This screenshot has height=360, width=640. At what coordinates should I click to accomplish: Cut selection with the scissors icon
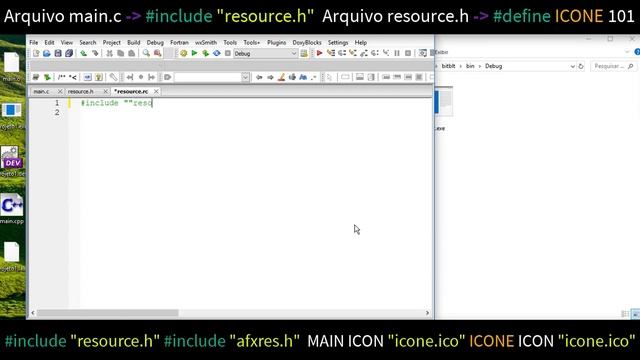tap(109, 53)
